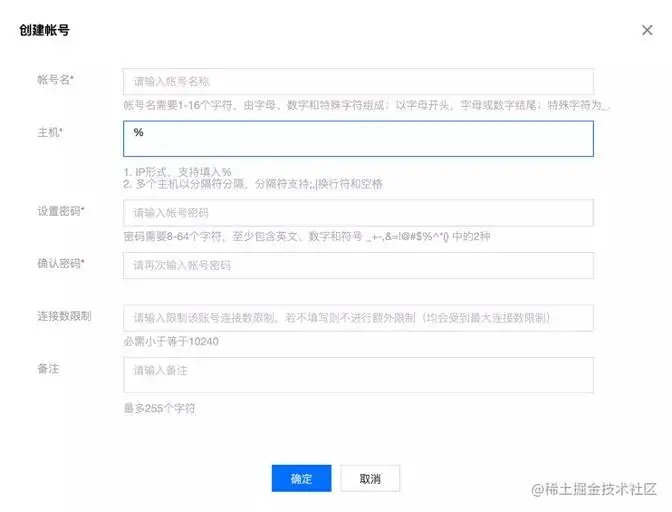
Task: Click the 确认密码 field label
Action: 61,263
